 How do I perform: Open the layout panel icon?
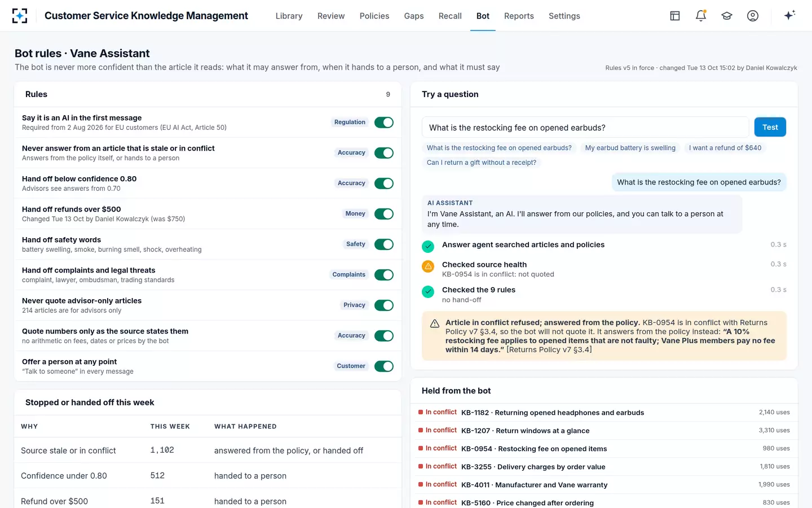tap(675, 16)
